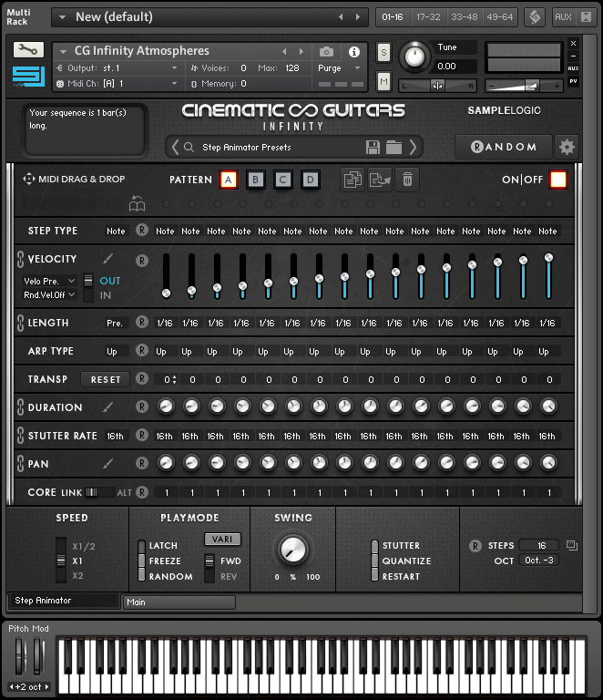Open Purge dropdown menu
Viewport: 603px width, 700px height.
[339, 68]
